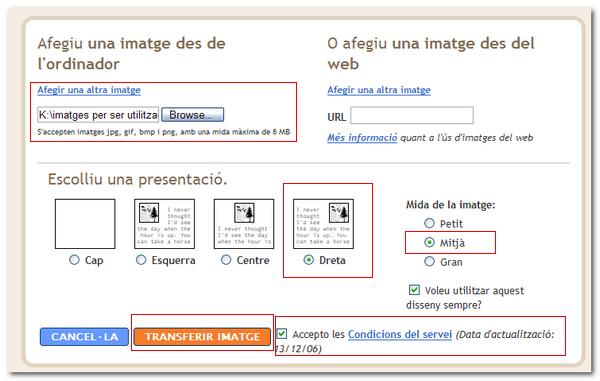Click the Centre layout preview thumbnail

point(244,224)
